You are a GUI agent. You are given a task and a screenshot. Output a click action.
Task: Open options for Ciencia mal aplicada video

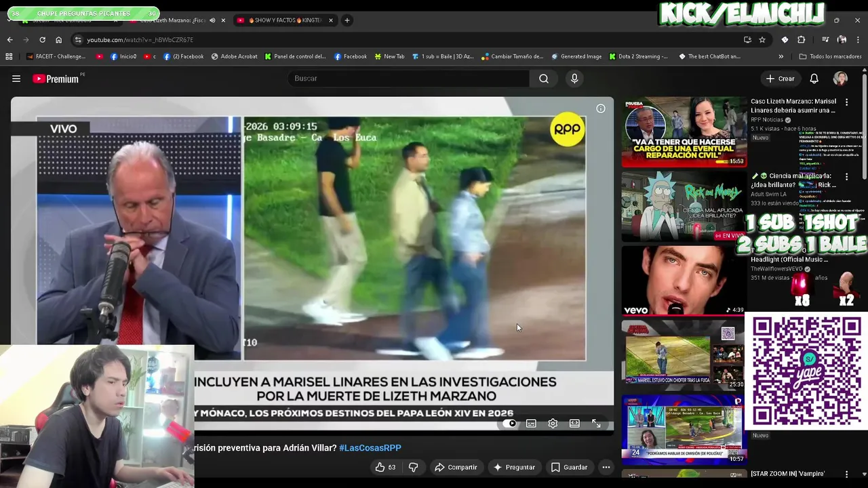(846, 177)
